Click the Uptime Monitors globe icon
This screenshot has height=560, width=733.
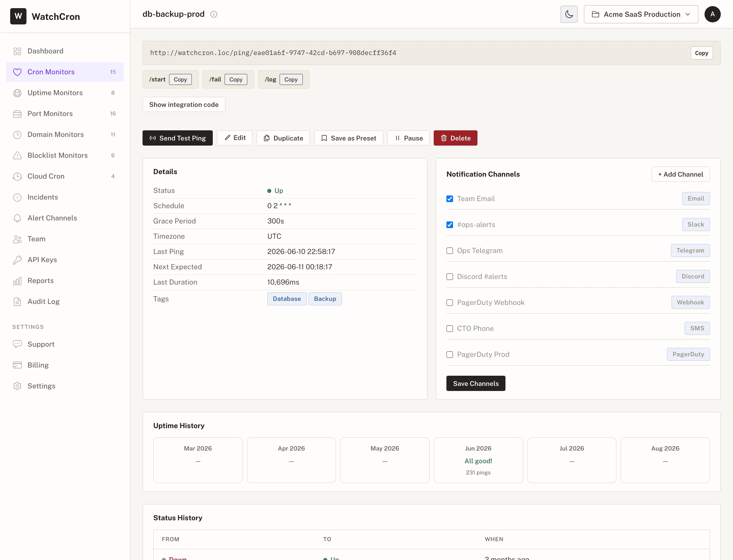click(17, 93)
